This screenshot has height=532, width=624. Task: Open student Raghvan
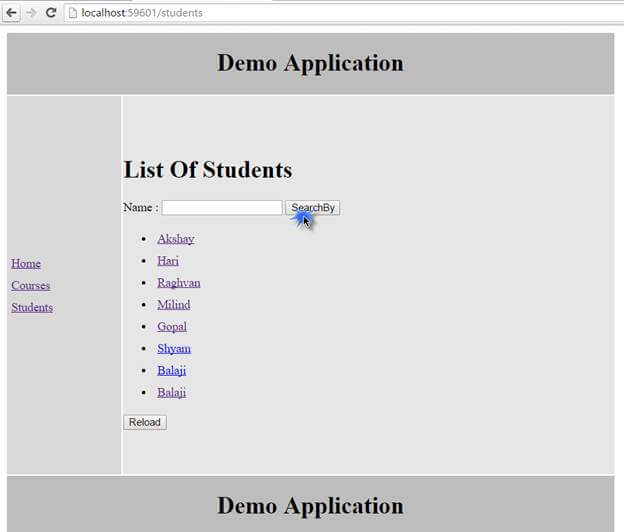click(x=179, y=283)
